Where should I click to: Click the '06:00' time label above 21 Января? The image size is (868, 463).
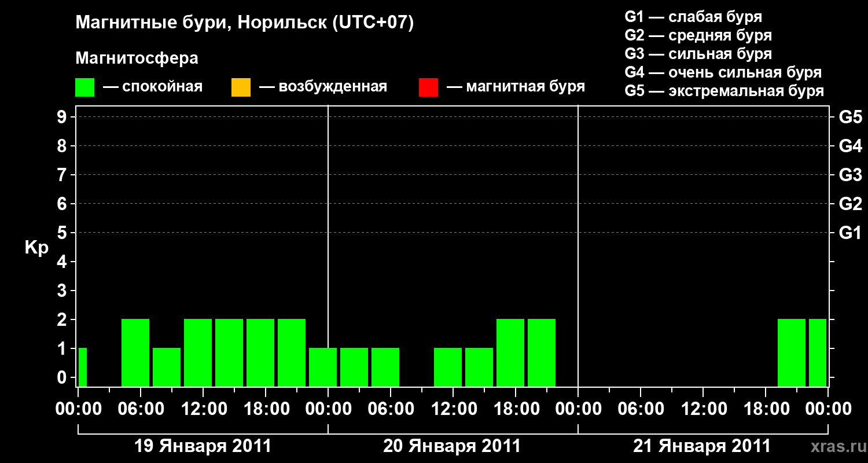click(x=640, y=409)
